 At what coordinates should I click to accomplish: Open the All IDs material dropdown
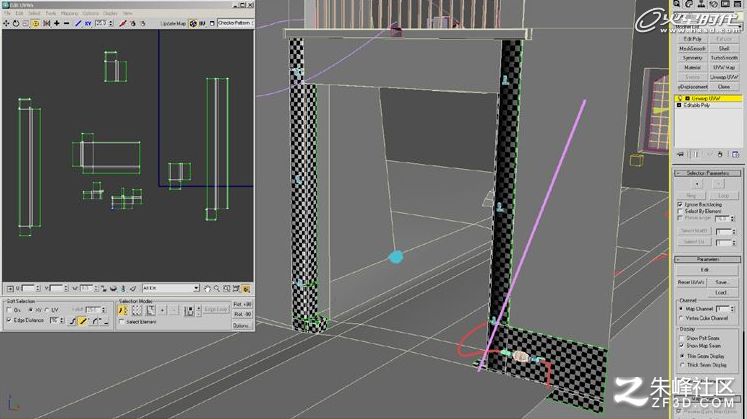171,289
